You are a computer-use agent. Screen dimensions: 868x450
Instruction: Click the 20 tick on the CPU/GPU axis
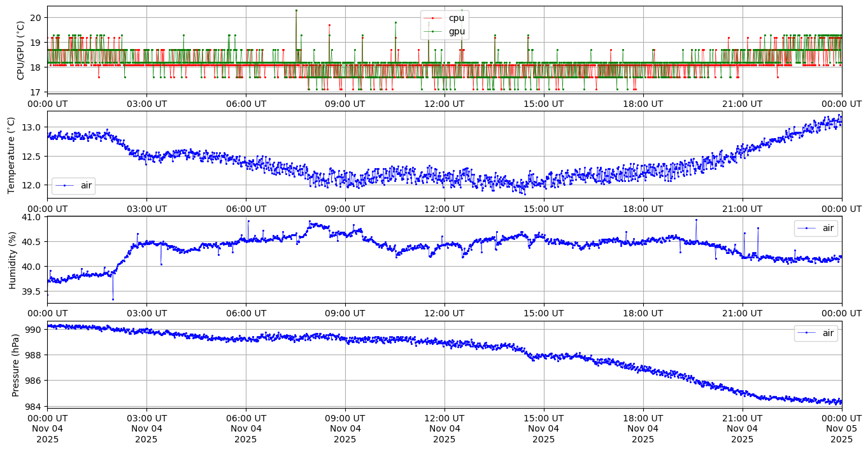coord(36,18)
